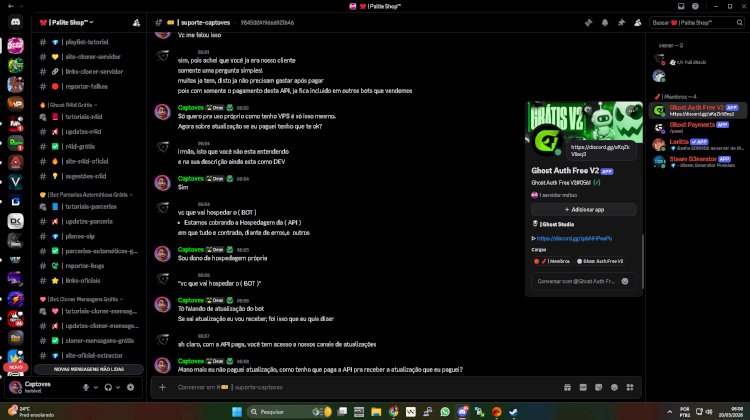Click Ghost Auth Free V2 role tag
The image size is (750, 420).
(600, 261)
